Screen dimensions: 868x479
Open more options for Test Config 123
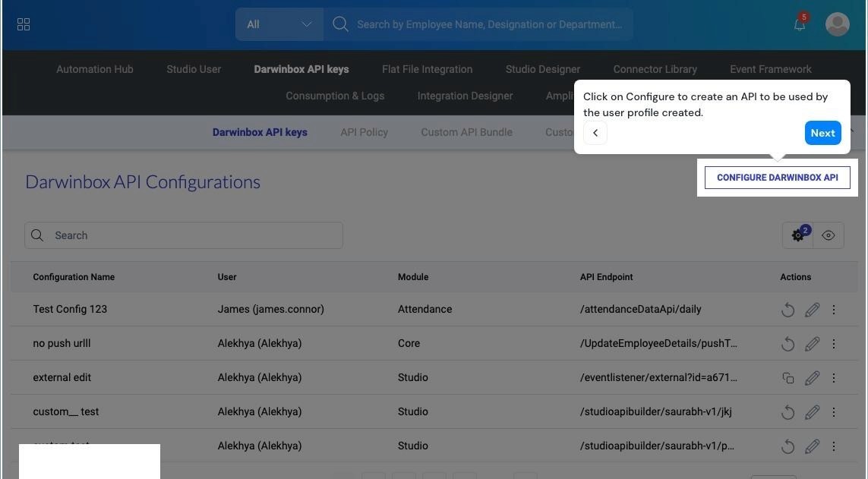coord(834,310)
